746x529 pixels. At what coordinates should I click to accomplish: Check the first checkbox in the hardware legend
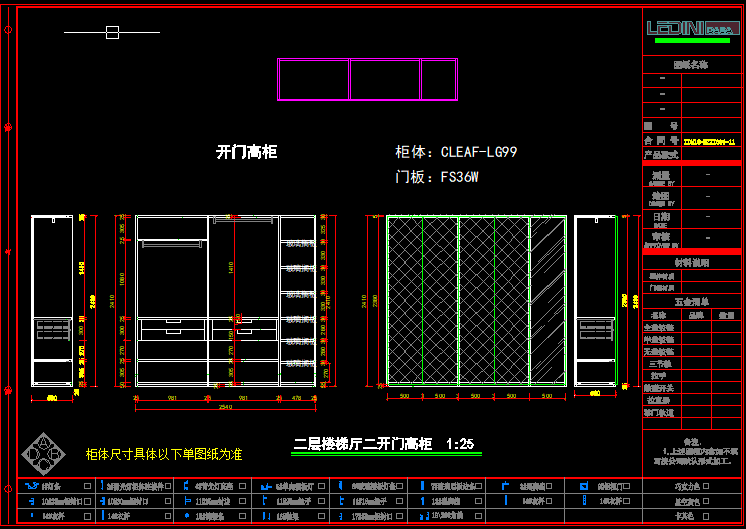(87, 486)
